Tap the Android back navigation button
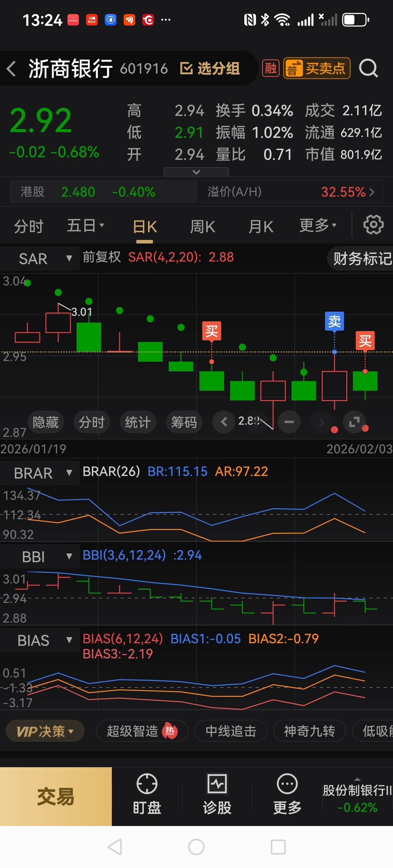The height and width of the screenshot is (868, 393). pyautogui.click(x=115, y=847)
